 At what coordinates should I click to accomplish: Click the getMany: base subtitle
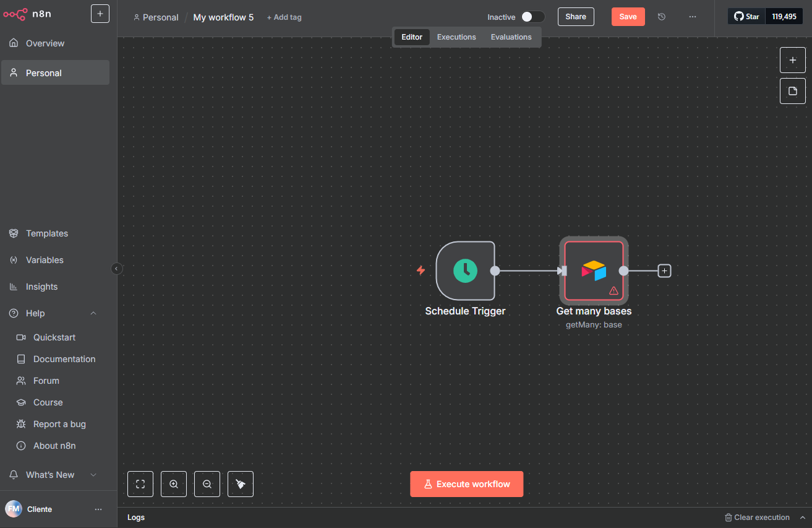pyautogui.click(x=594, y=324)
